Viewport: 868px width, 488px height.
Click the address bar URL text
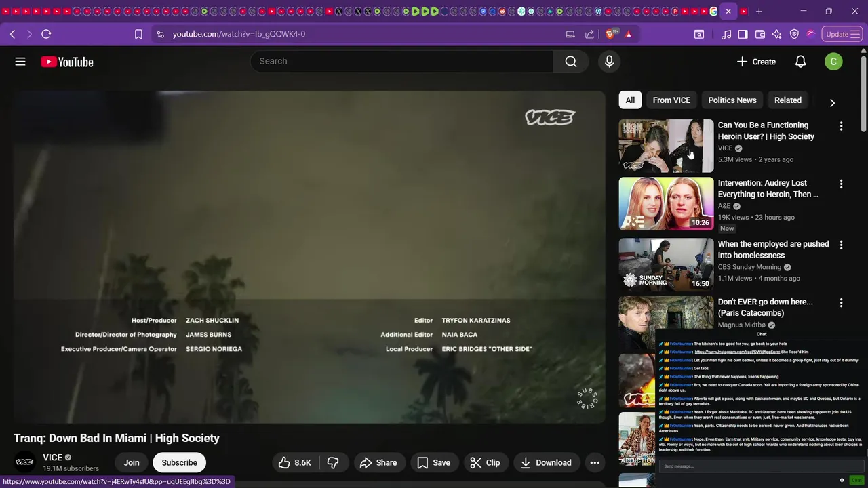point(239,34)
